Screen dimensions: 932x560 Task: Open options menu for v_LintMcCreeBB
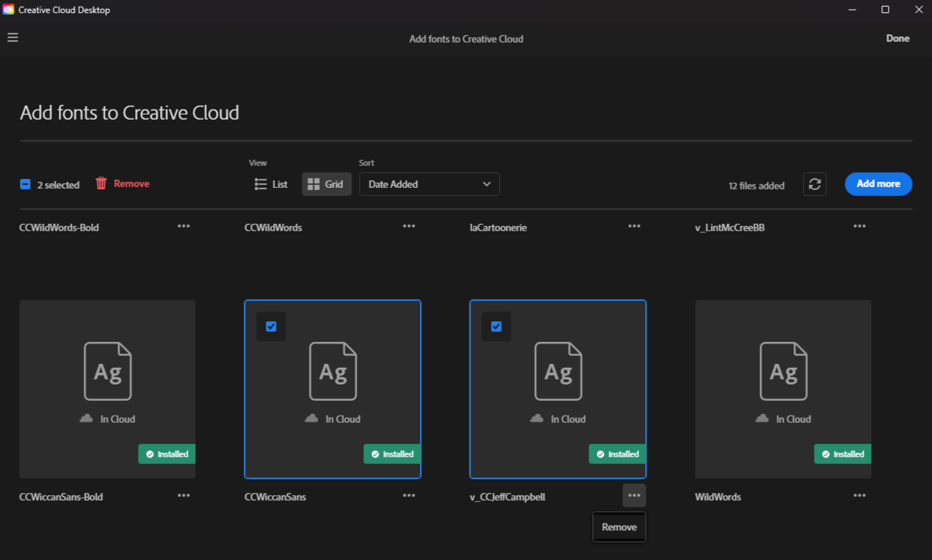tap(859, 226)
